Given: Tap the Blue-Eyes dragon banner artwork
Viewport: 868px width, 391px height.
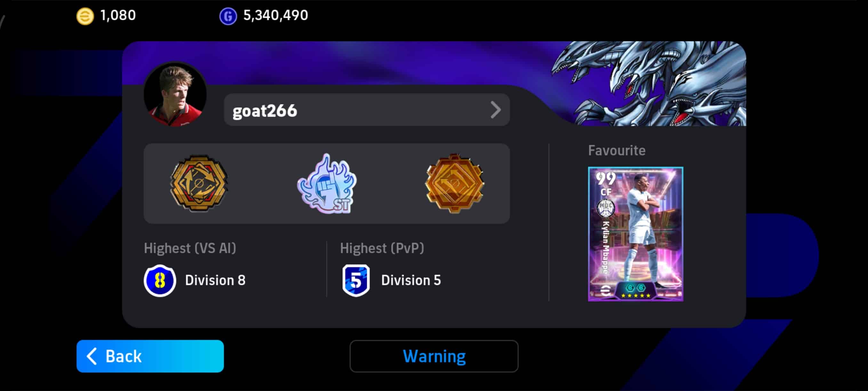Looking at the screenshot, I should coord(649,84).
